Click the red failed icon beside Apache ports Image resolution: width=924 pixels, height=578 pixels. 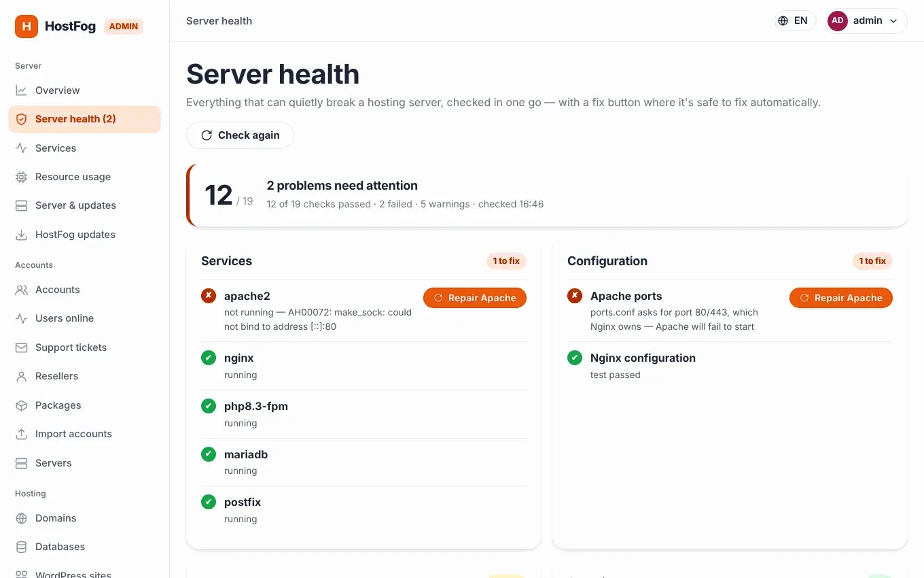pos(575,296)
